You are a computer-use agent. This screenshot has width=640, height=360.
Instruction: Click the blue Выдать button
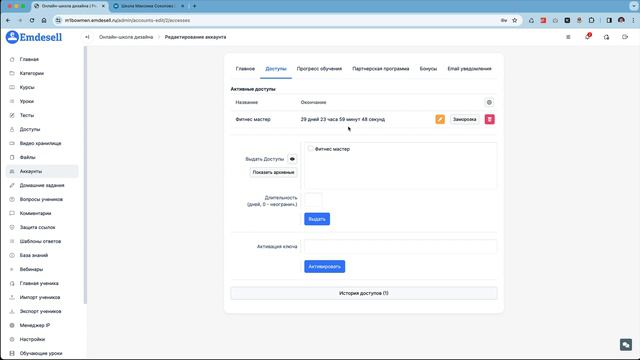click(x=317, y=219)
